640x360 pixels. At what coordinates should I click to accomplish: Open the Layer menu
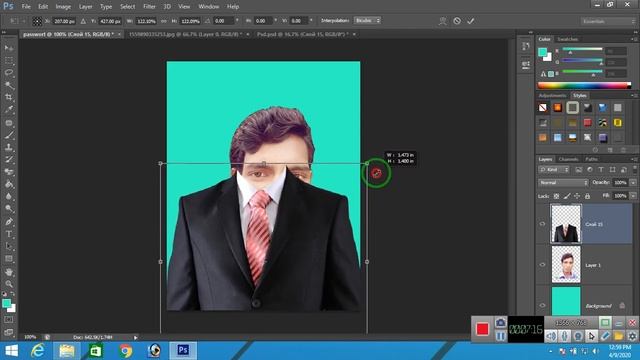coord(85,7)
